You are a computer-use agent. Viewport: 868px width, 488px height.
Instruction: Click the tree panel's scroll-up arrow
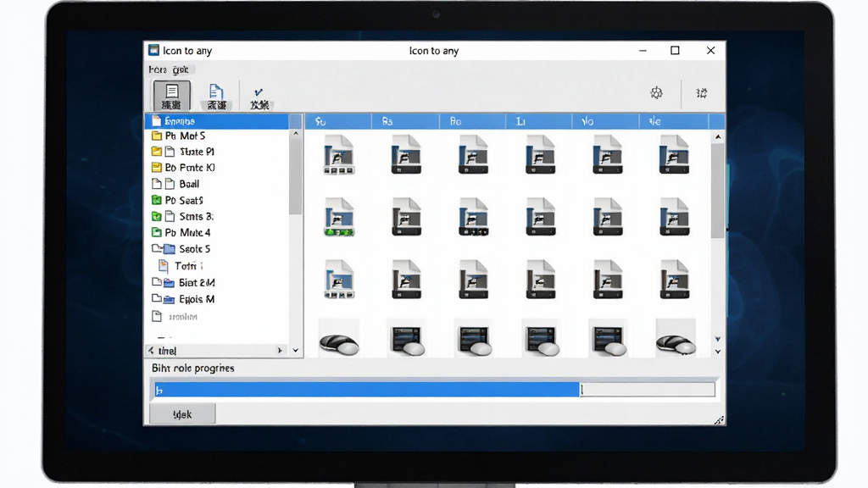pos(296,134)
